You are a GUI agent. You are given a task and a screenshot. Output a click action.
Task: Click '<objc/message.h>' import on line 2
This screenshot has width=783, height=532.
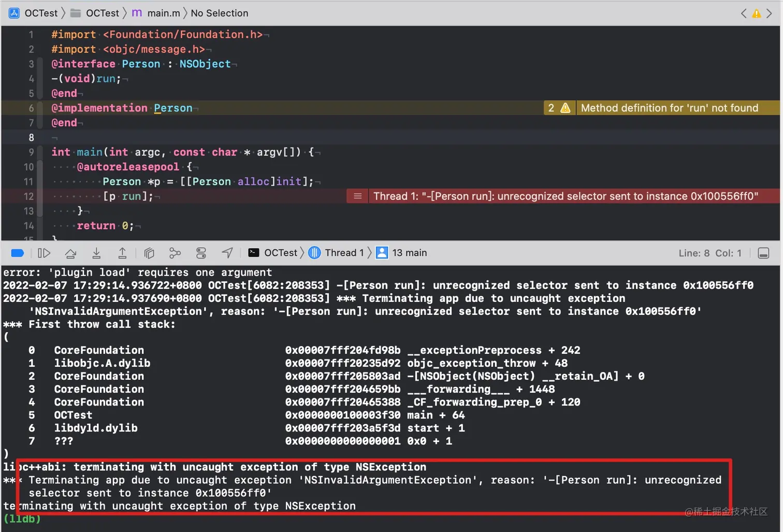pyautogui.click(x=154, y=49)
